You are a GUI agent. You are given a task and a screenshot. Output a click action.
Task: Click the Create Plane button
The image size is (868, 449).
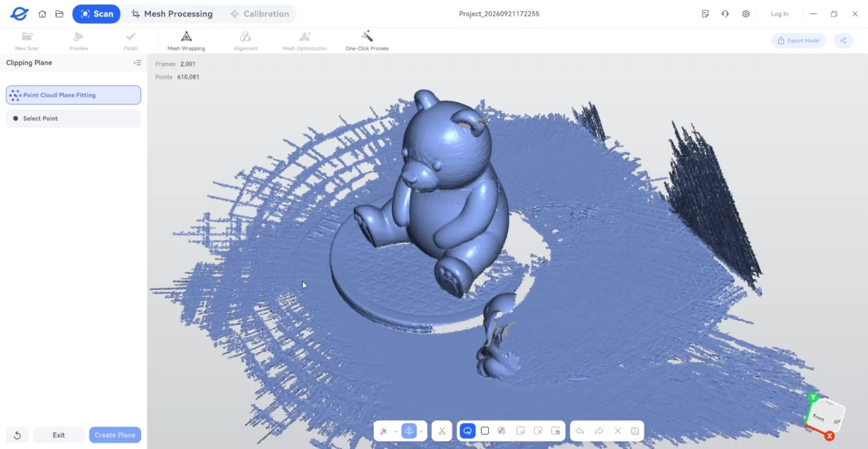pyautogui.click(x=115, y=435)
